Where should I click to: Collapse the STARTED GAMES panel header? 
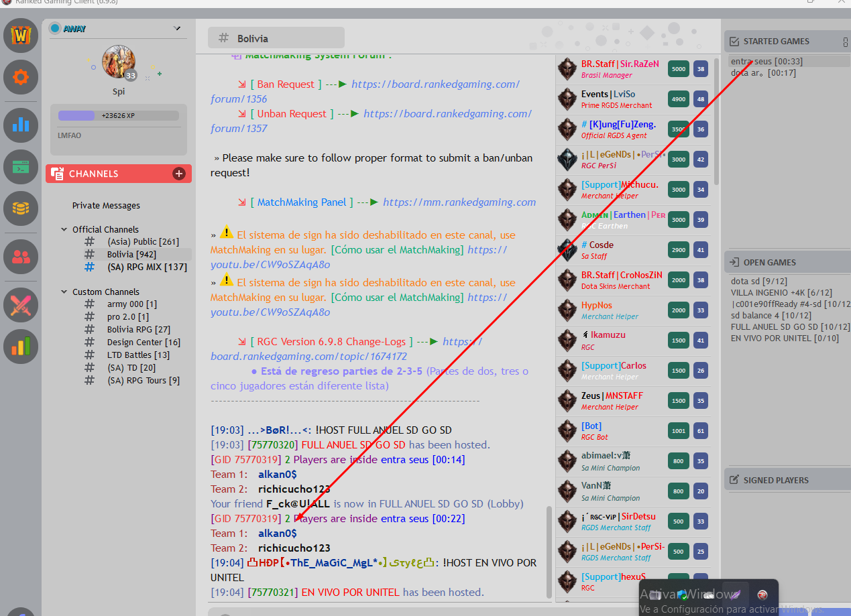pyautogui.click(x=787, y=42)
